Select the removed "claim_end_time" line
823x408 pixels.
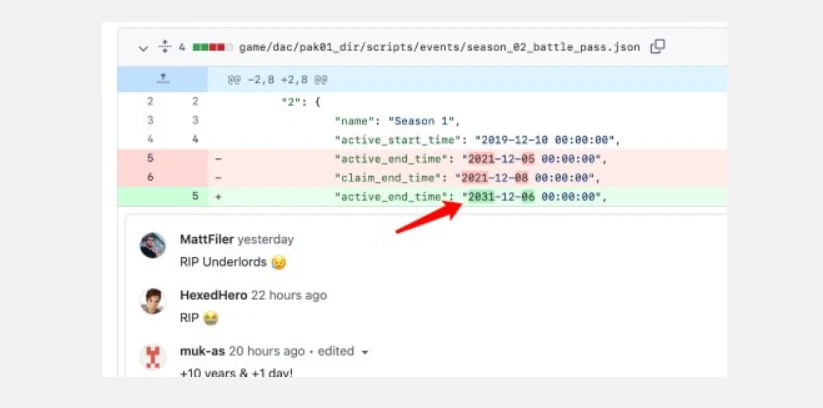[422, 178]
